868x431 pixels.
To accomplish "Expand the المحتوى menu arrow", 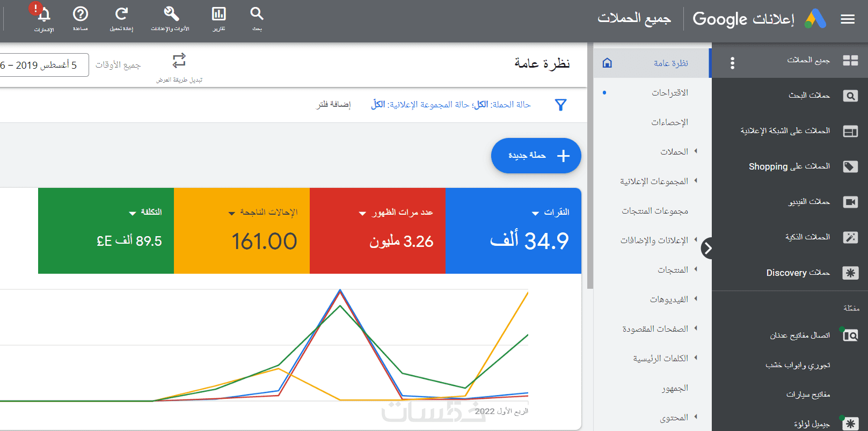I will 696,417.
